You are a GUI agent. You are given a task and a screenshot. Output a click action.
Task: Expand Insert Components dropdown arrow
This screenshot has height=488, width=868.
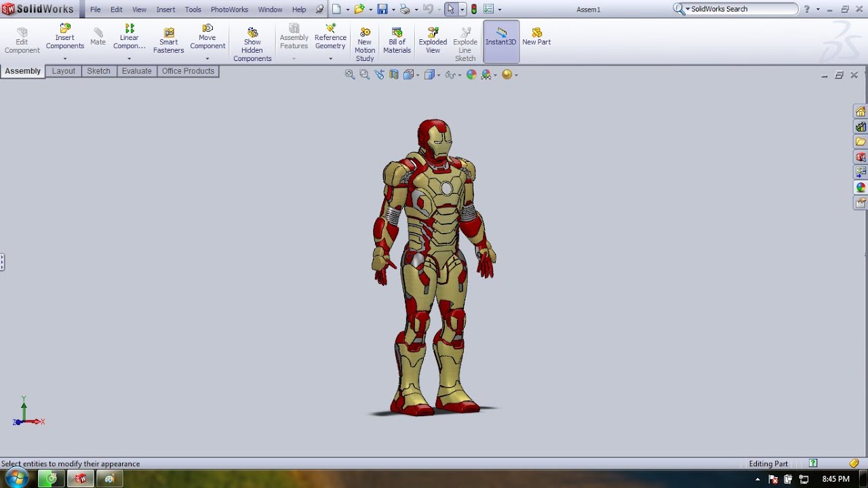coord(65,58)
